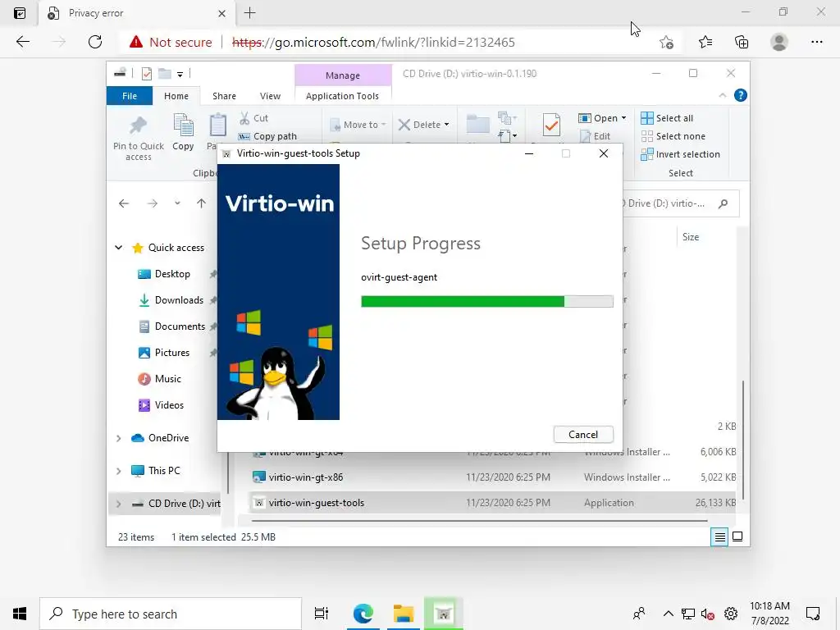Open Edge Collections icon
This screenshot has width=840, height=630.
pos(742,42)
